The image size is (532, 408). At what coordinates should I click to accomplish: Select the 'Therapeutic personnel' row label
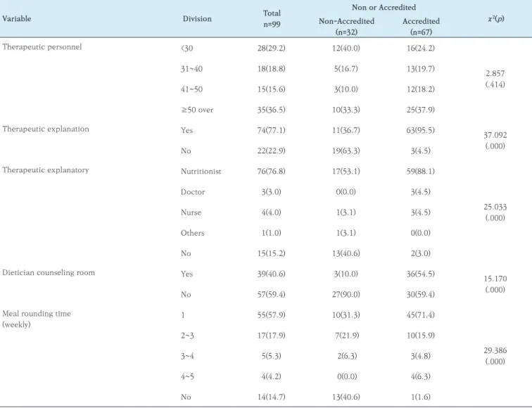[x=42, y=47]
